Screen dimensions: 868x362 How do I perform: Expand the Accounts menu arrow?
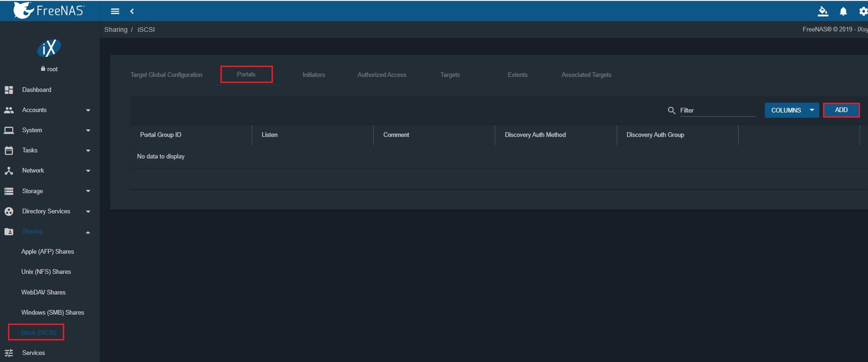coord(88,110)
